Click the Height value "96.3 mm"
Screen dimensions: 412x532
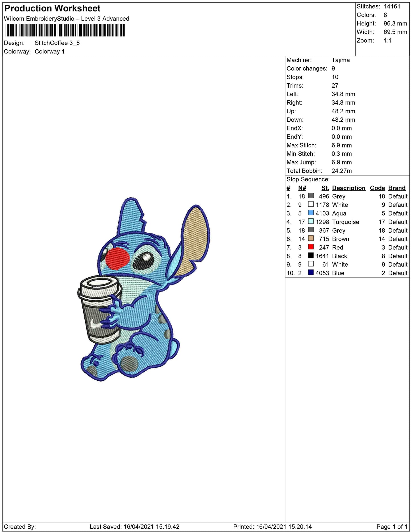(x=395, y=24)
